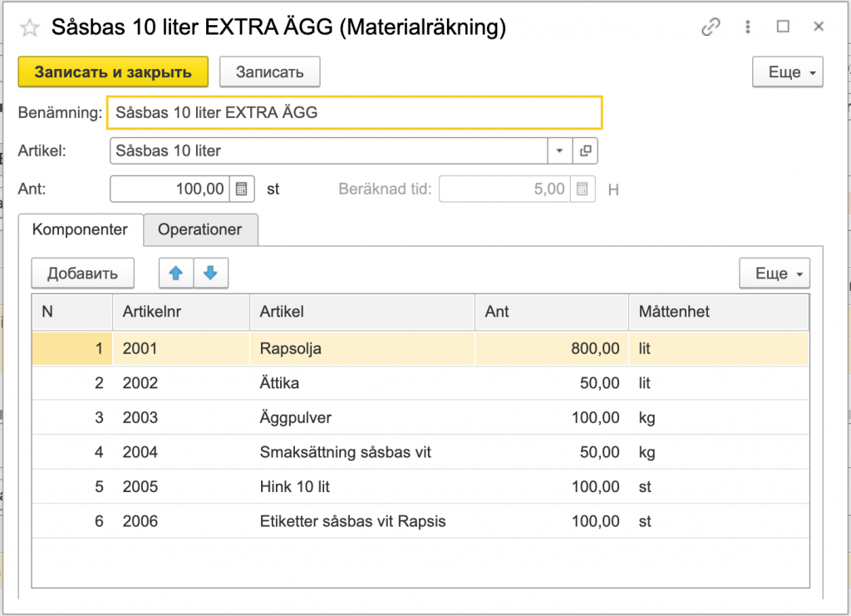The height and width of the screenshot is (616, 851).
Task: Click the Записать button
Action: pyautogui.click(x=269, y=72)
